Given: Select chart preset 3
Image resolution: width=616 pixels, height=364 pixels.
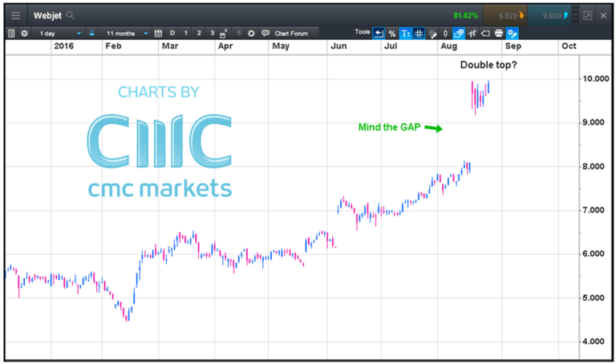Looking at the screenshot, I should 212,33.
